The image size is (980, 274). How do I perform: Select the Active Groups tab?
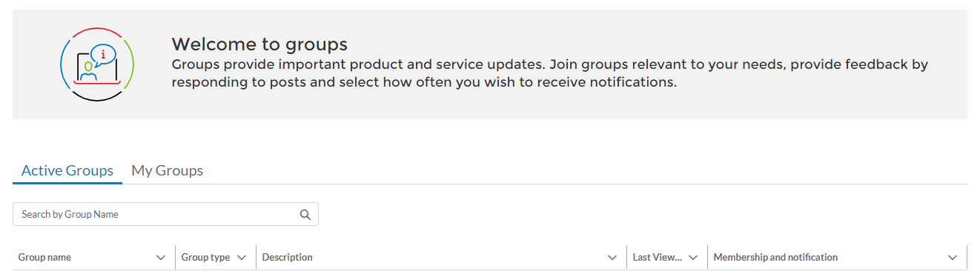pos(67,170)
